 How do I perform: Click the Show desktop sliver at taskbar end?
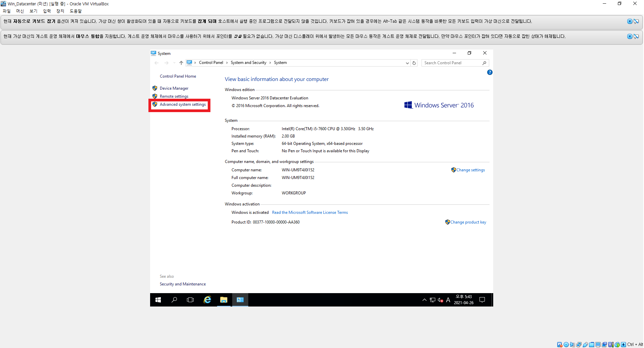pyautogui.click(x=492, y=300)
